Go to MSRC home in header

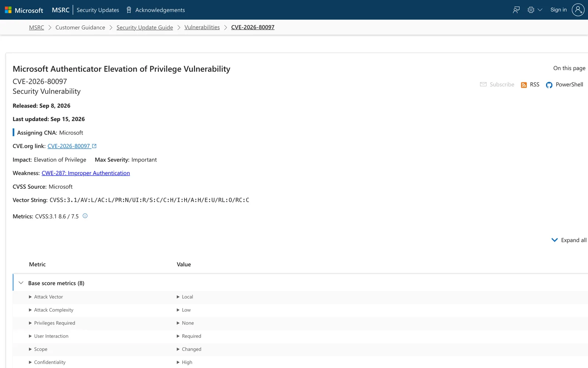point(61,10)
